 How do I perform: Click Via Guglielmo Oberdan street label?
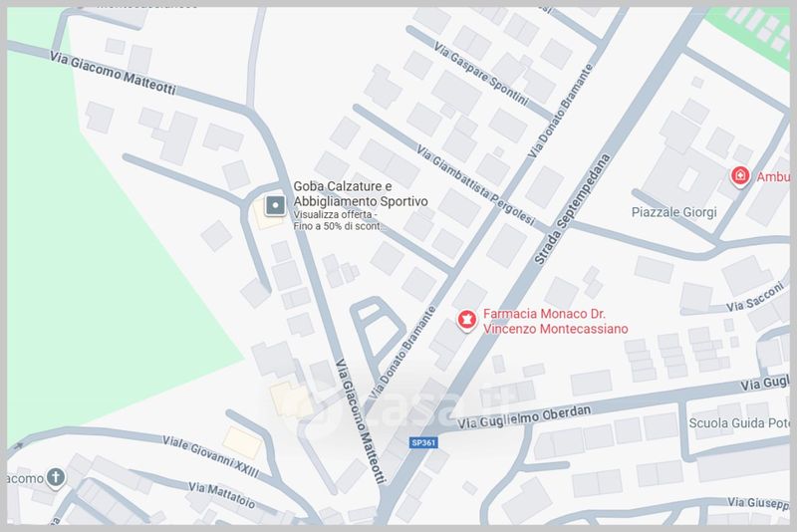pyautogui.click(x=524, y=417)
